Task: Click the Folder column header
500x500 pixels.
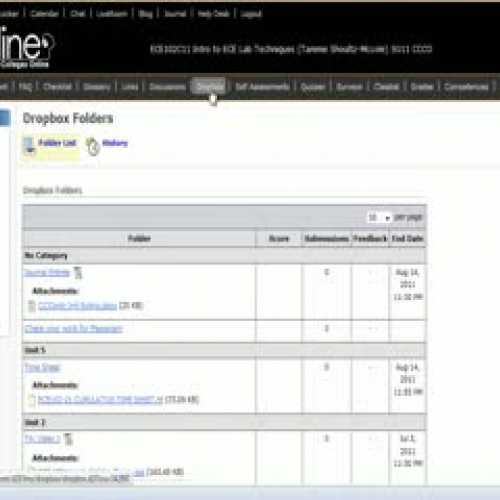Action: click(x=139, y=239)
